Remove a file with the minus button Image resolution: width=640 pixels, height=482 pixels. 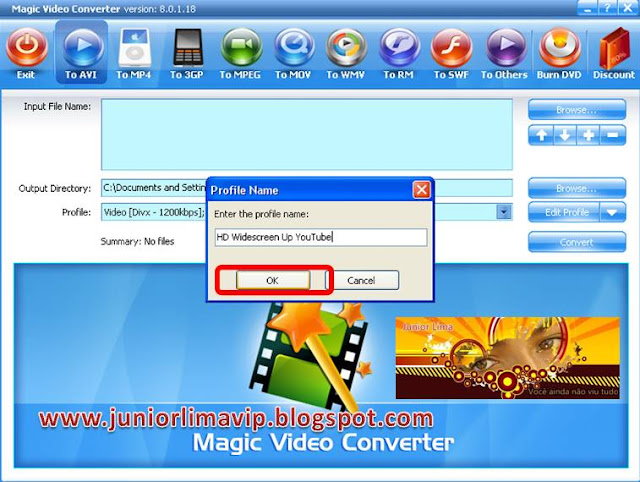tap(613, 135)
